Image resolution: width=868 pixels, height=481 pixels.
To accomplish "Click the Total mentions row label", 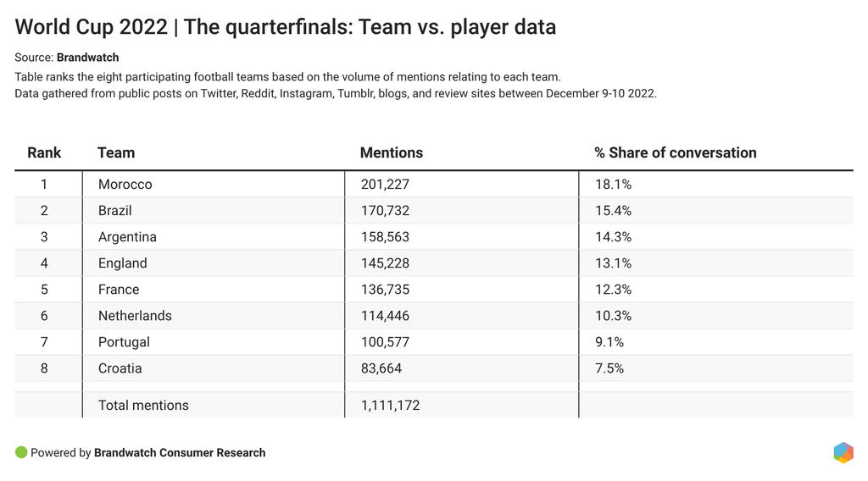I will point(143,406).
